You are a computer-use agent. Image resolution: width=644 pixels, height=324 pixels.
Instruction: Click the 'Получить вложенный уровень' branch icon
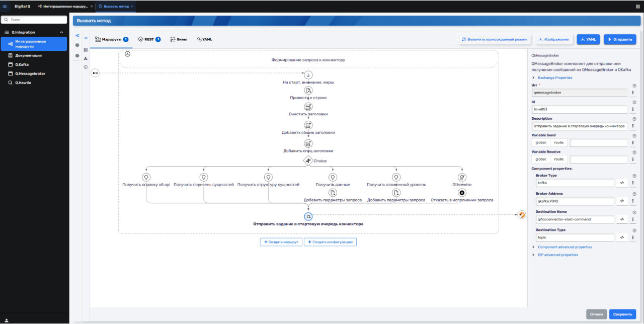pyautogui.click(x=396, y=178)
